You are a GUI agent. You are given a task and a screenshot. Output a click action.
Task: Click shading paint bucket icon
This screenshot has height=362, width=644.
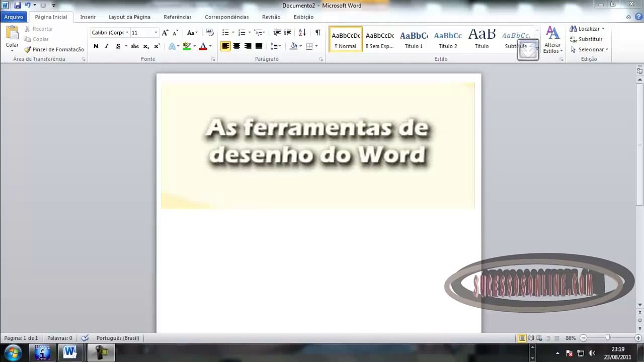[x=294, y=46]
